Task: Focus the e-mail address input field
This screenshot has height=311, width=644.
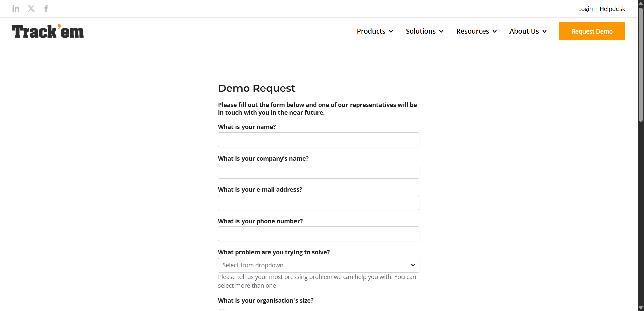Action: [319, 202]
